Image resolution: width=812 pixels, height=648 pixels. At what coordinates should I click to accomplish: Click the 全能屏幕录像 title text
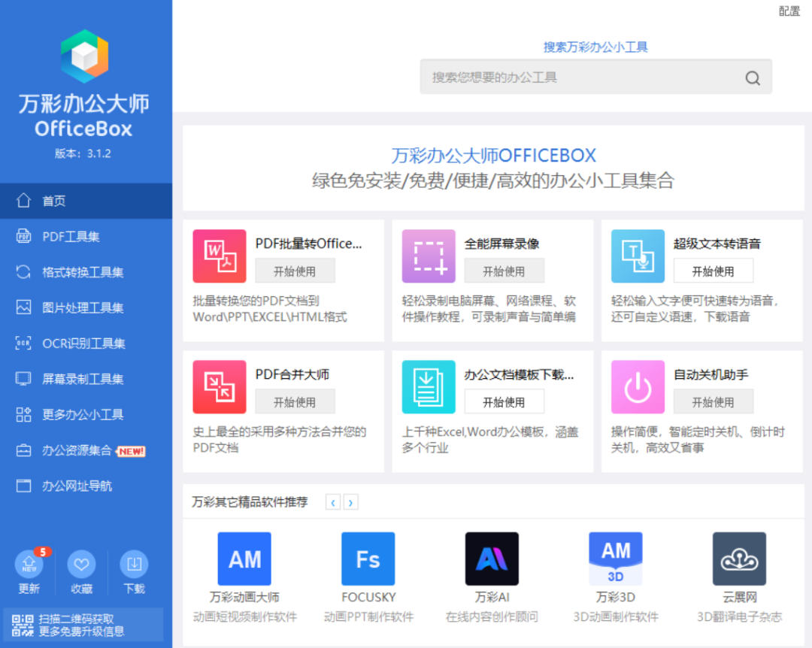tap(501, 244)
